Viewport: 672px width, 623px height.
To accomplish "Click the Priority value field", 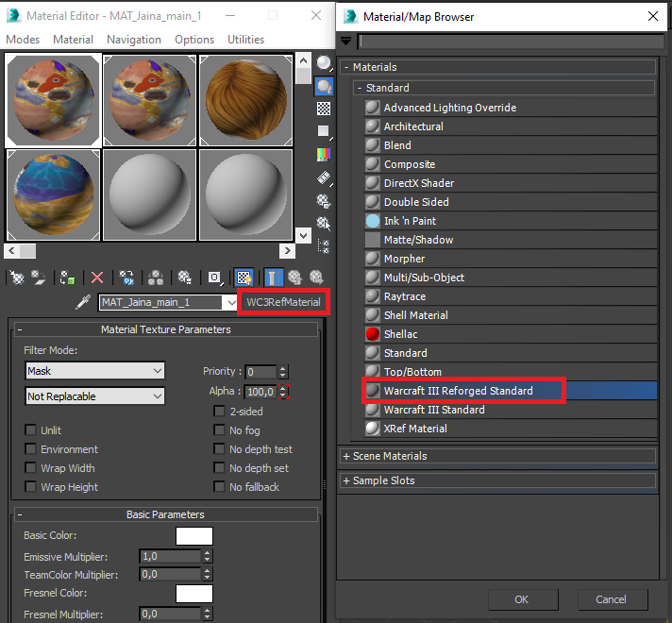I will (261, 372).
